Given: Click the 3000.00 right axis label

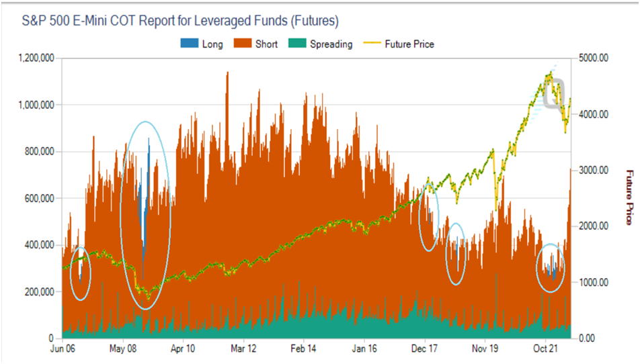Looking at the screenshot, I should tap(594, 170).
